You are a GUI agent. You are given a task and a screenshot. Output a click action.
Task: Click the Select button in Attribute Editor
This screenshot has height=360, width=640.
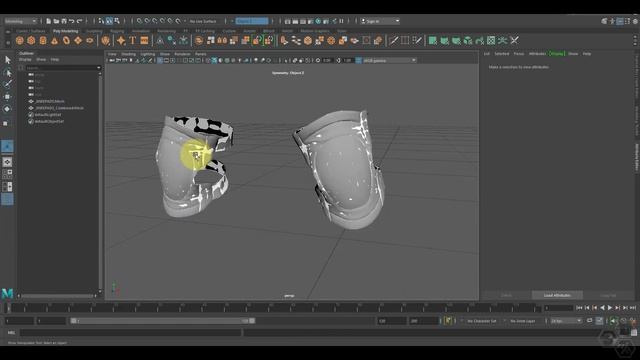click(x=506, y=295)
